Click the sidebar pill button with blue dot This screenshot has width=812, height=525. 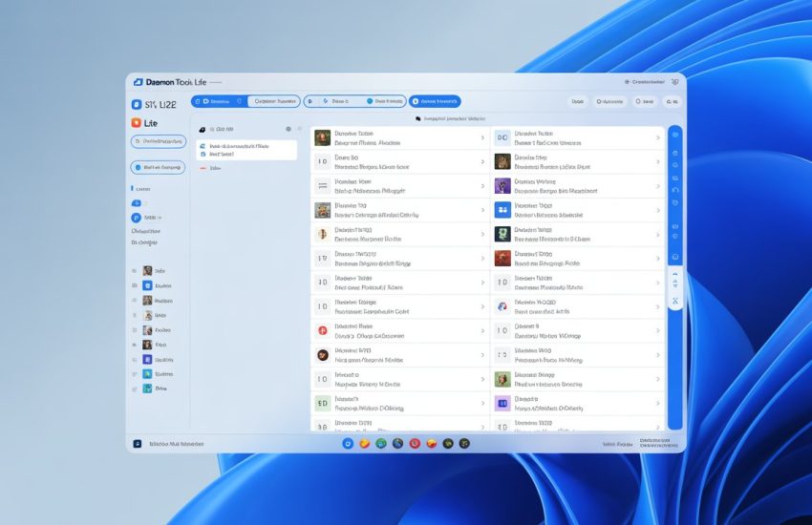pos(158,168)
